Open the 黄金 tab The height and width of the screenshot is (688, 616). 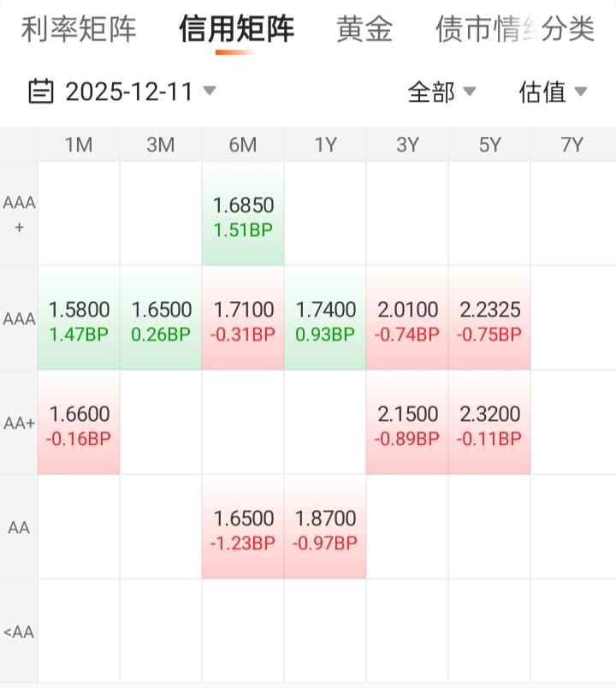coord(364,29)
